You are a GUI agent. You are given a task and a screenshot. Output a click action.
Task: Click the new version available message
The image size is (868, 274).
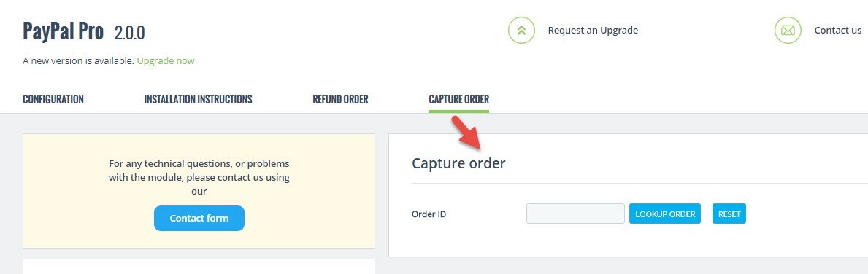click(x=79, y=60)
